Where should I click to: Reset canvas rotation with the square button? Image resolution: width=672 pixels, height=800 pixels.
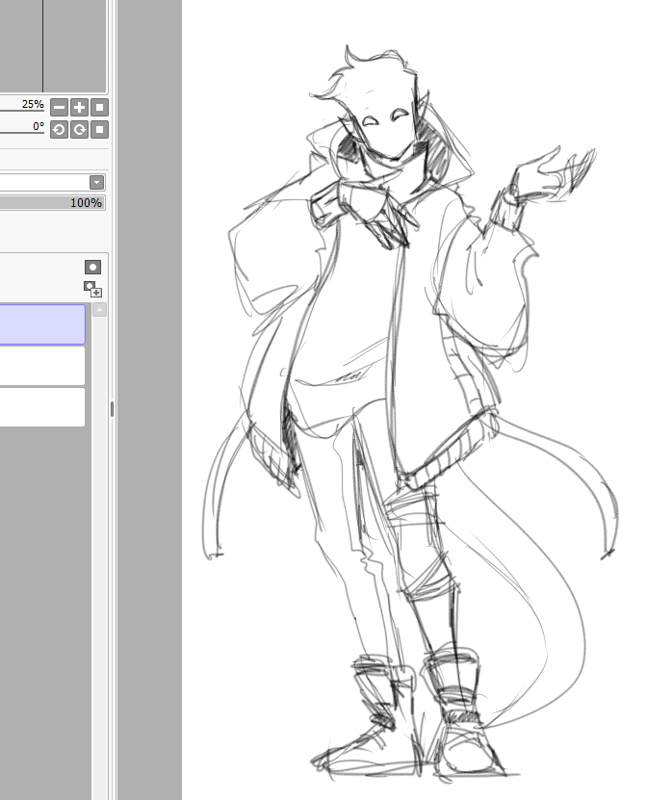click(x=99, y=130)
